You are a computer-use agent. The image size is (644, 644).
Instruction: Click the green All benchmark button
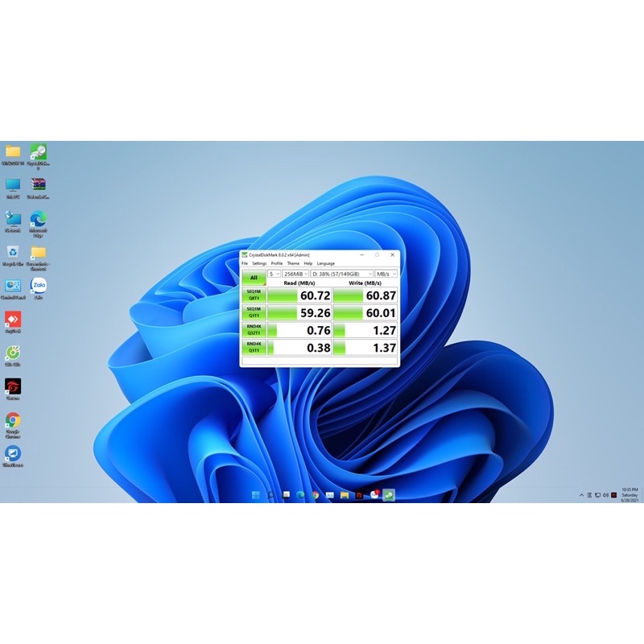coord(254,277)
